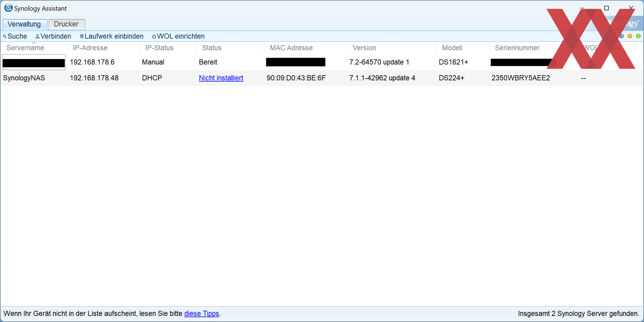Screen dimensions: 644x322
Task: Open WOL einrichten setup
Action: 178,36
